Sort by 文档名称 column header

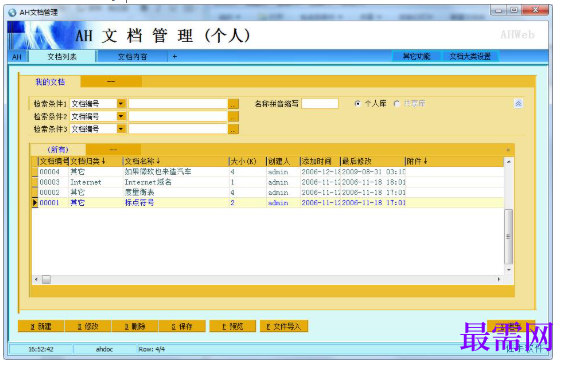tap(176, 161)
